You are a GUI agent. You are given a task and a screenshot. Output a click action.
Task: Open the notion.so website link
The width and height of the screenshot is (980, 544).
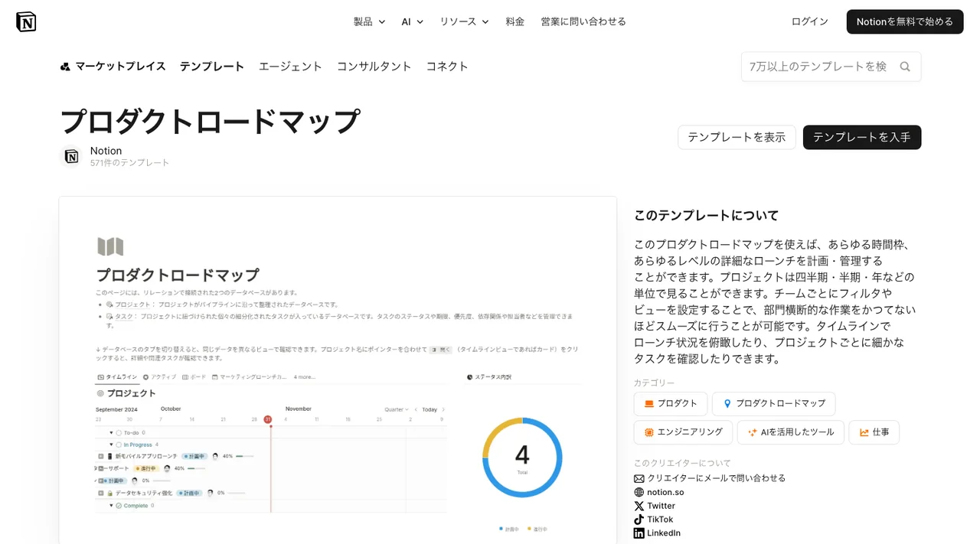[665, 492]
